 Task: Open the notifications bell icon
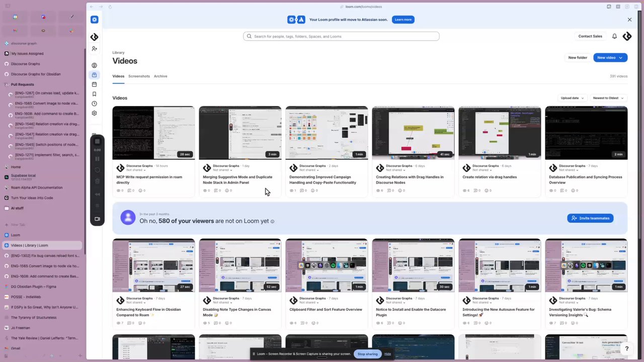coord(614,36)
